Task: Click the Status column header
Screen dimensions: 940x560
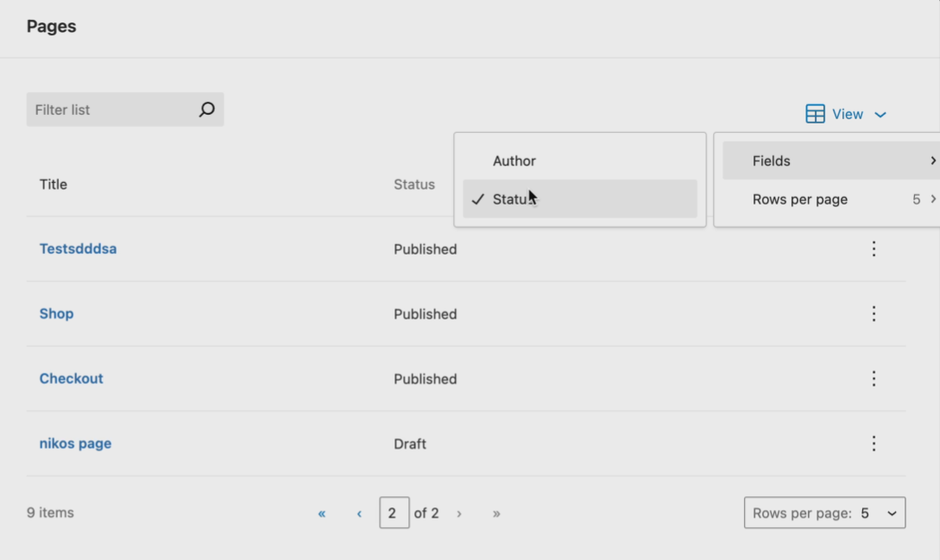Action: 414,184
